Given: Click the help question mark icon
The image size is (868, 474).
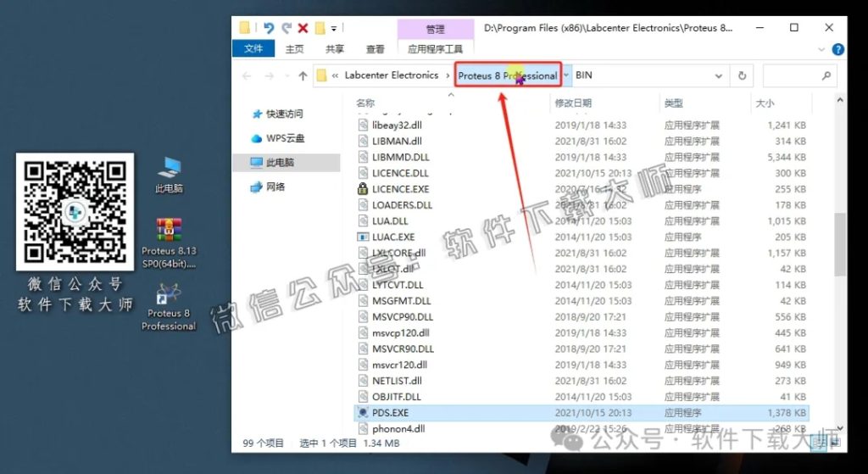Looking at the screenshot, I should 838,49.
